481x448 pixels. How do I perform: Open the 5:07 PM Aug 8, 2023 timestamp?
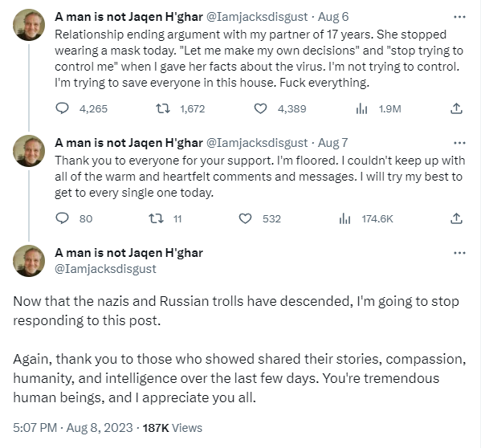[73, 428]
